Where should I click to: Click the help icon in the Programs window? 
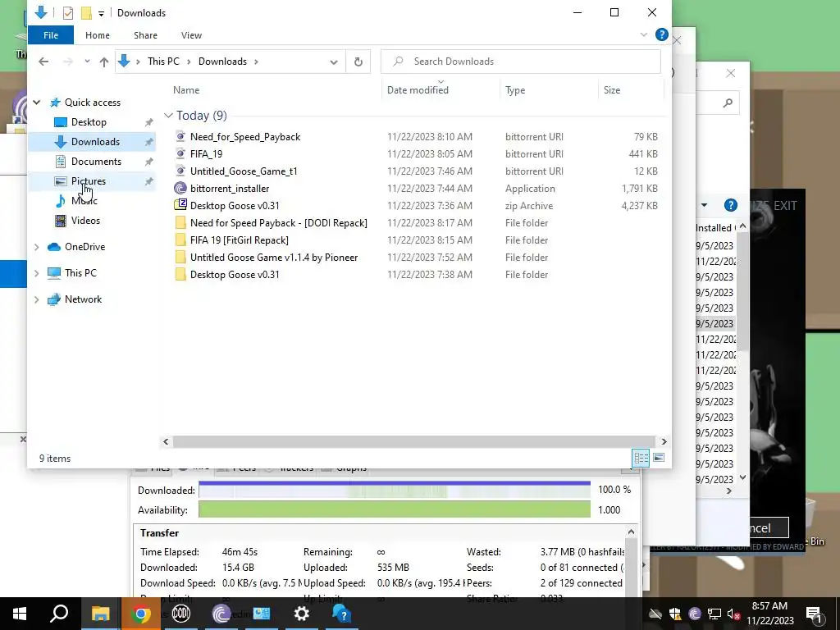pos(731,205)
